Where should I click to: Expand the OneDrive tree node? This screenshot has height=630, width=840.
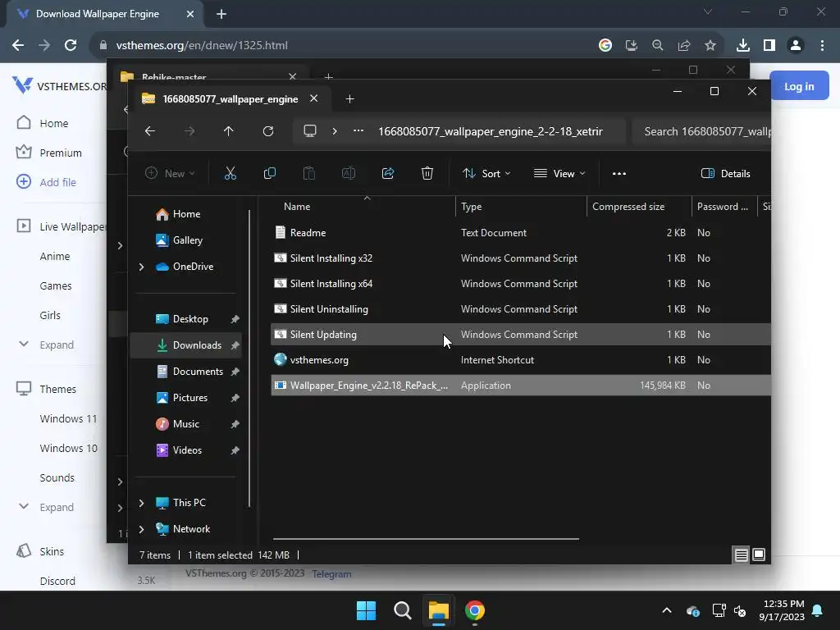pyautogui.click(x=141, y=267)
